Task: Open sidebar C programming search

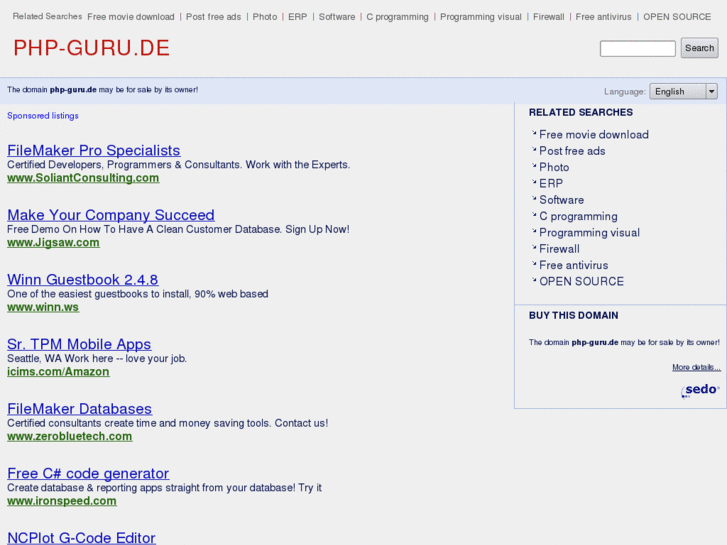Action: [x=578, y=217]
